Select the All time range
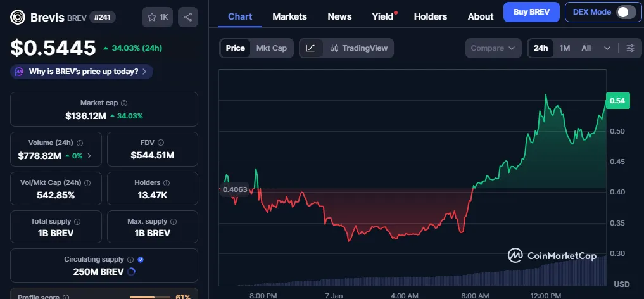Screen dimensions: 644x299 [586, 48]
